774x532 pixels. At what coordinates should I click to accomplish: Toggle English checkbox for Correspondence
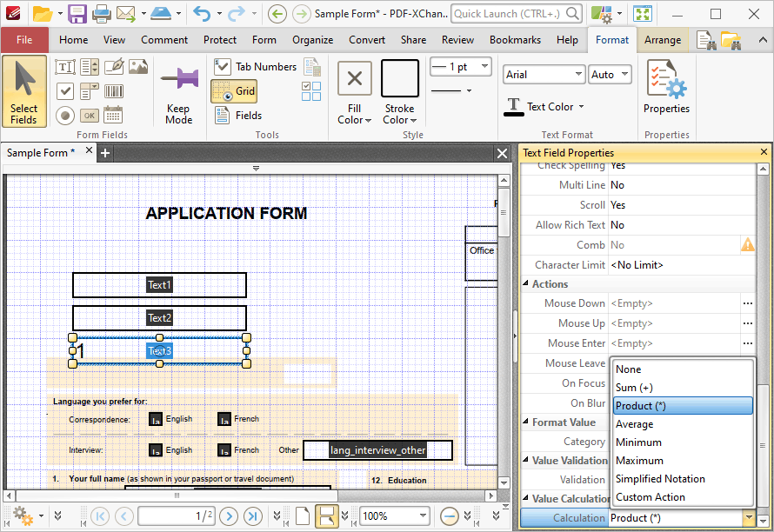click(x=155, y=419)
